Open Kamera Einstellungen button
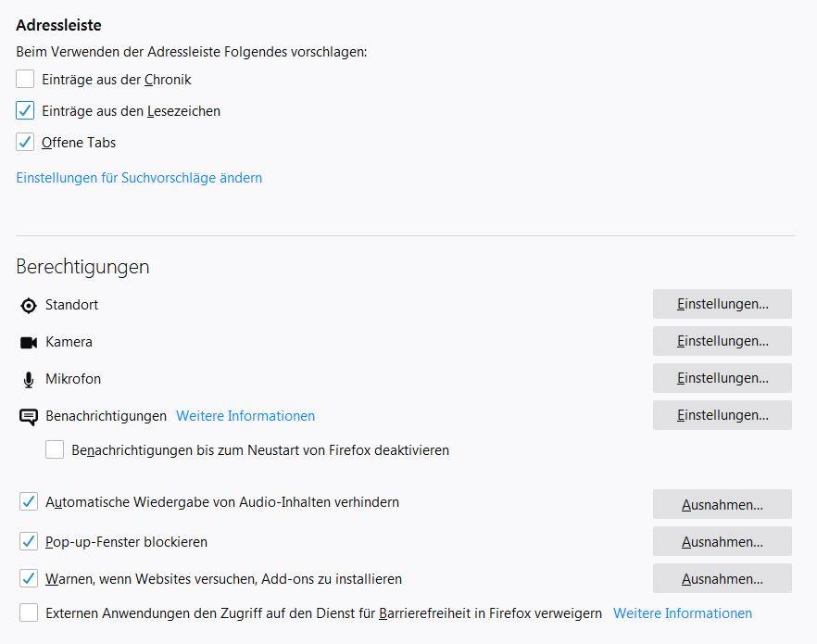The width and height of the screenshot is (817, 644). [723, 341]
